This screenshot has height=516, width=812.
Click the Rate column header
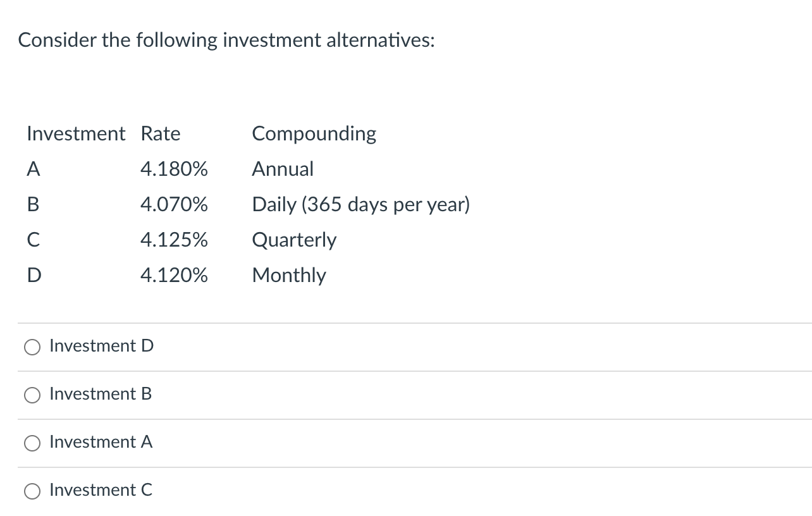pyautogui.click(x=160, y=133)
